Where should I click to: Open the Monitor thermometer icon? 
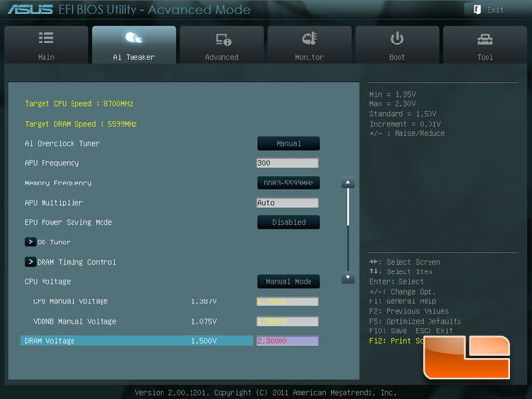tap(310, 39)
